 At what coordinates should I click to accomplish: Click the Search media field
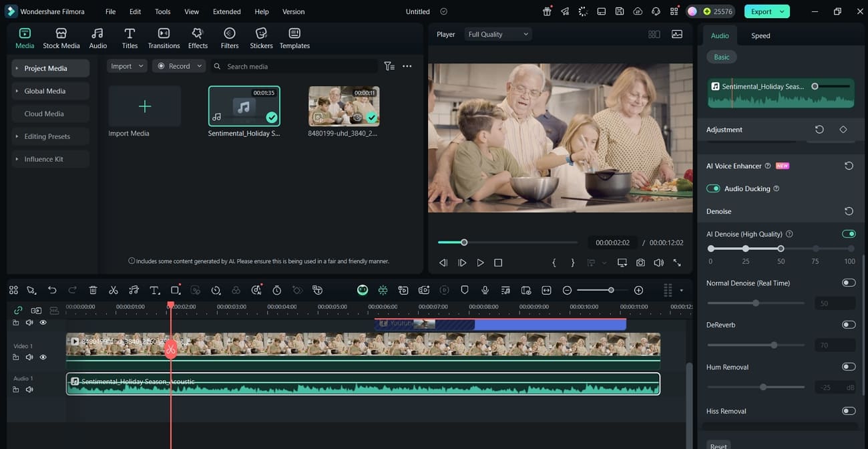pos(294,66)
